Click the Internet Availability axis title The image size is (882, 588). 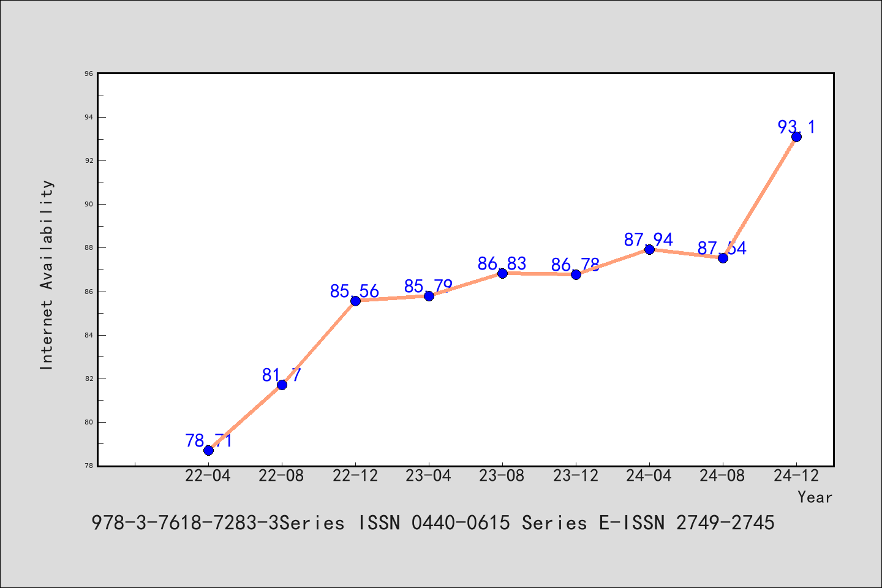click(x=47, y=274)
